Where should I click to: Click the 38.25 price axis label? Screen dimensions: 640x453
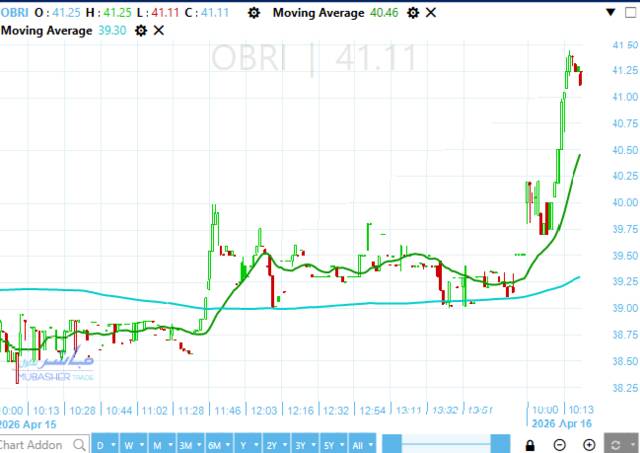(625, 388)
